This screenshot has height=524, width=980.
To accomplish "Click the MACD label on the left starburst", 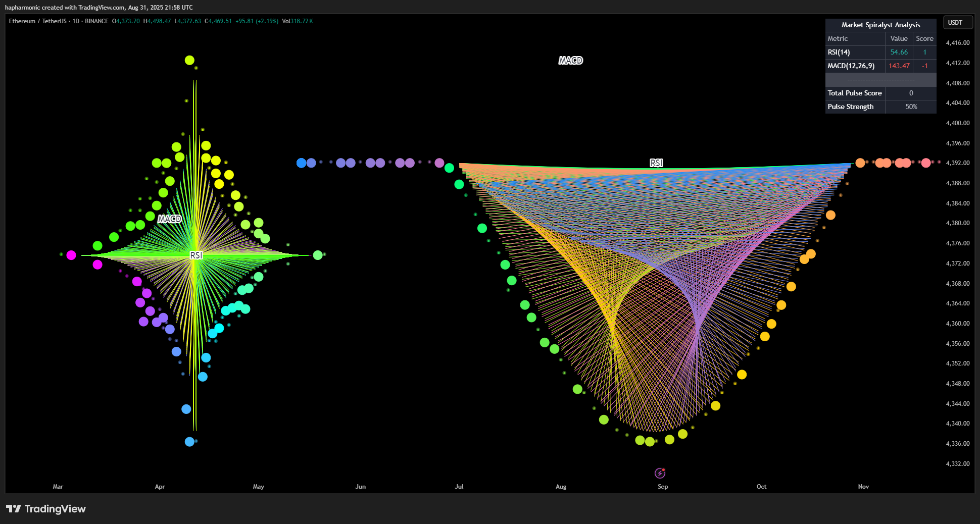I will coord(169,219).
